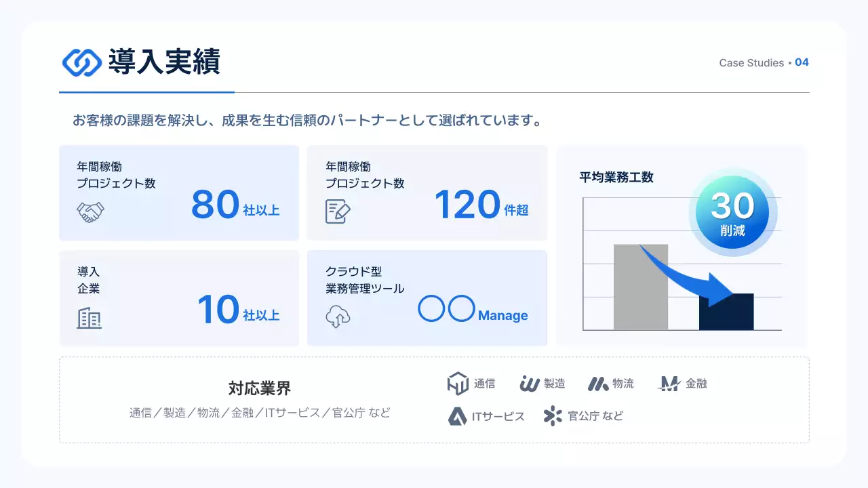Select the document-edit icon beside 120件超
This screenshot has width=868, height=488.
337,211
